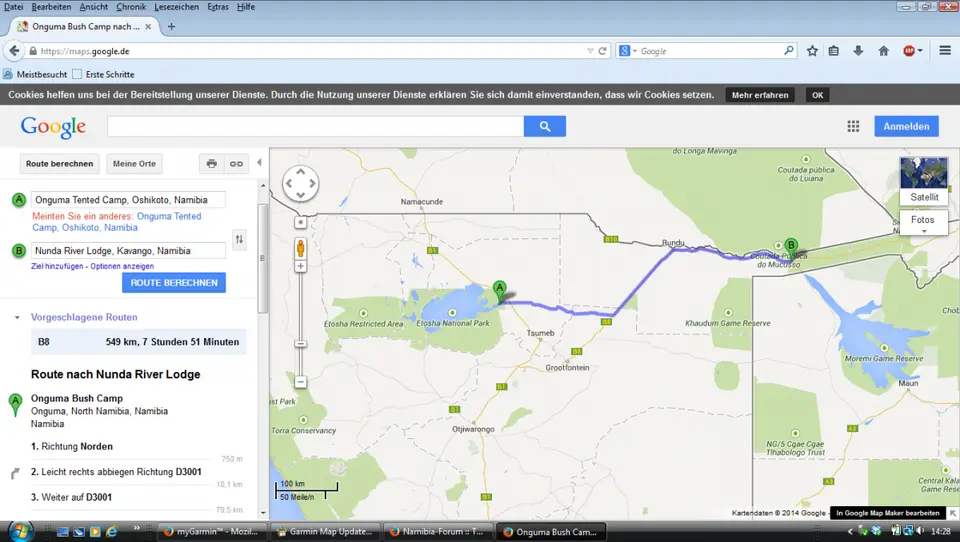
Task: Collapse Vorgeschlagene Routen section
Action: [17, 317]
